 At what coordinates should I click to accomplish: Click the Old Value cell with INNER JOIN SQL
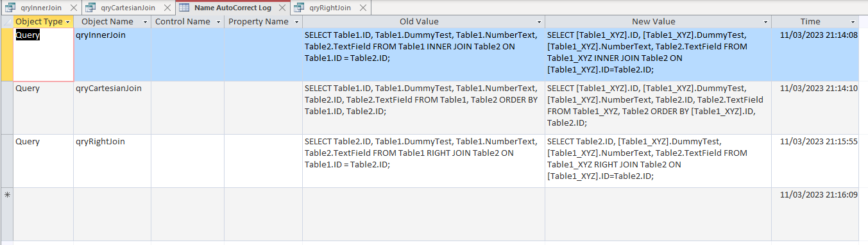423,55
